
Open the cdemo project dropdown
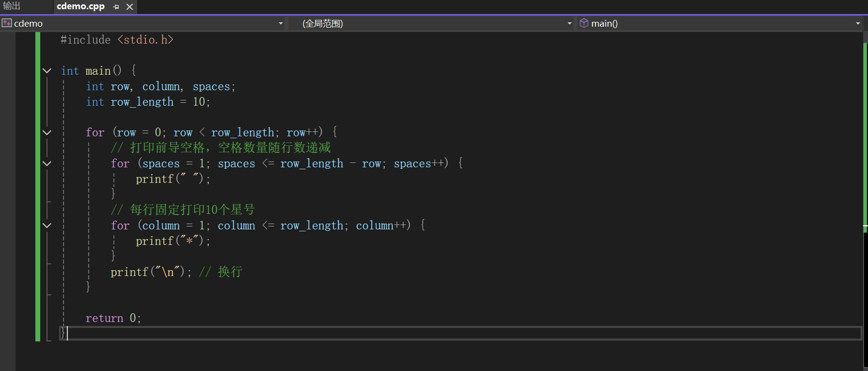point(281,23)
